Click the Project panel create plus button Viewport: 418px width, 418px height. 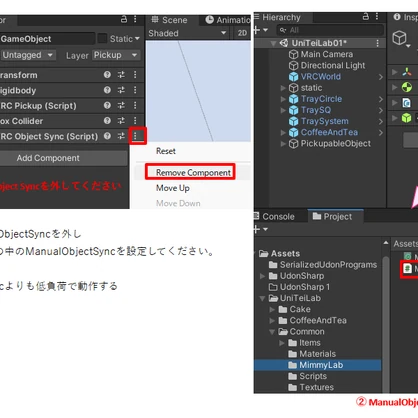[257, 229]
